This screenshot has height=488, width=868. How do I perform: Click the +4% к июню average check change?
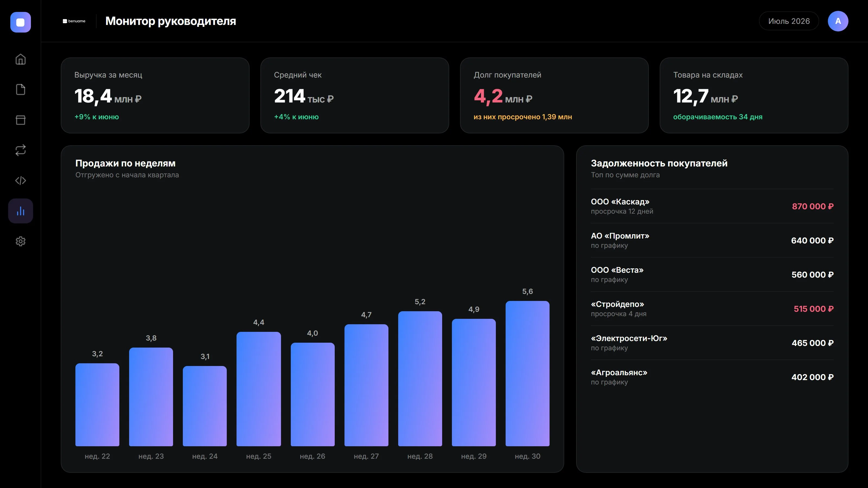click(296, 117)
